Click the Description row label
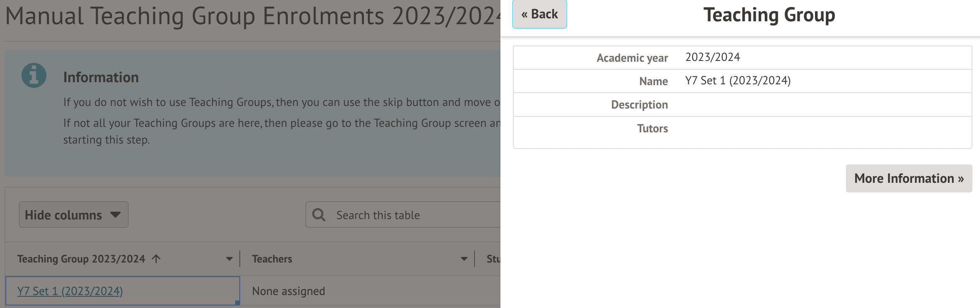 (639, 105)
